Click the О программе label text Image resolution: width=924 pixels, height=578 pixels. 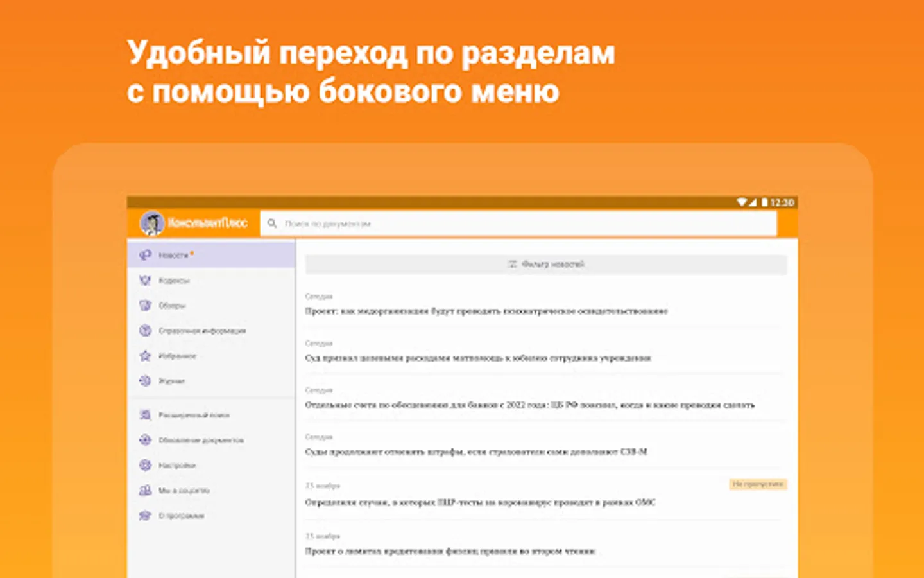(x=182, y=516)
